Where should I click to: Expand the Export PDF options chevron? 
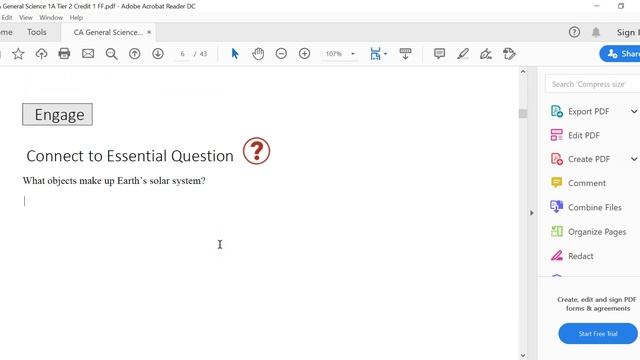(x=634, y=111)
